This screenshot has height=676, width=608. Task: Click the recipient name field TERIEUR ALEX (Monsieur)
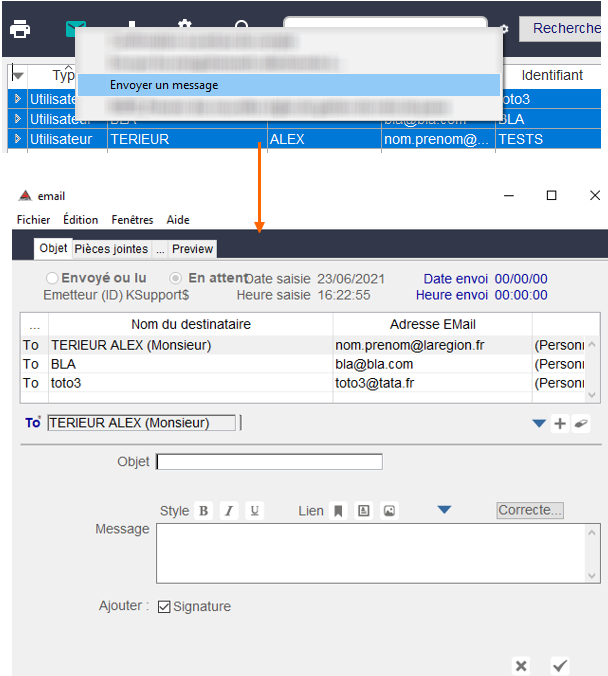click(141, 422)
